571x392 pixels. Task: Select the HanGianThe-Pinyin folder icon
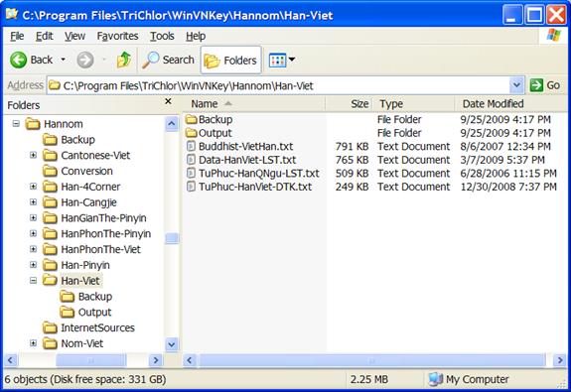click(x=50, y=217)
